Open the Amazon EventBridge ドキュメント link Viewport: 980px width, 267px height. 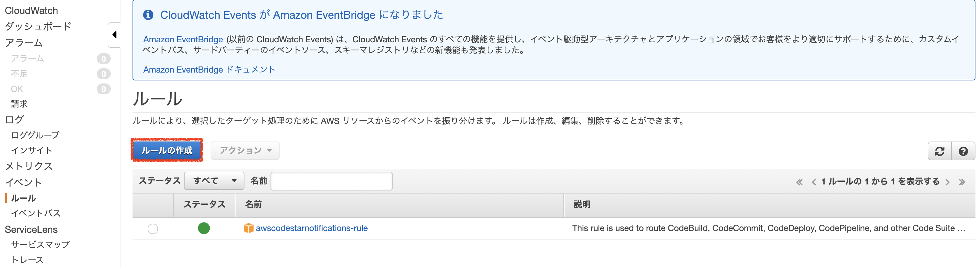[209, 70]
